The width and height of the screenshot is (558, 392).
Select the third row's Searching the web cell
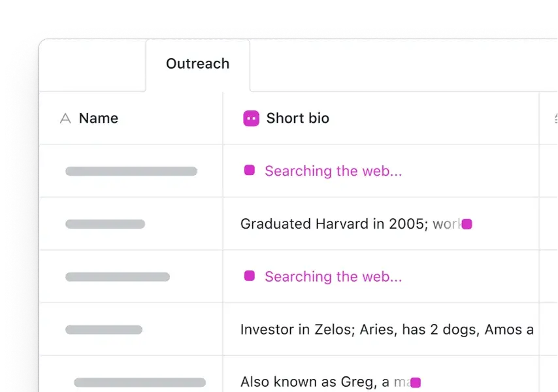(x=380, y=276)
